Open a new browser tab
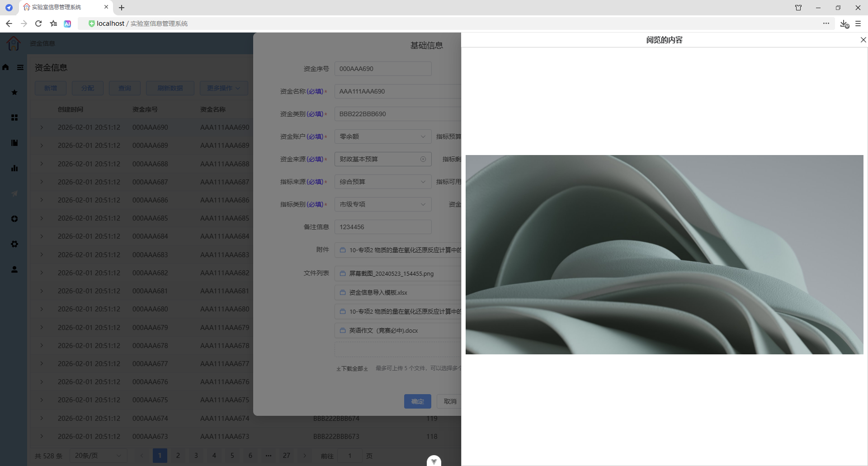The height and width of the screenshot is (466, 868). [x=122, y=7]
